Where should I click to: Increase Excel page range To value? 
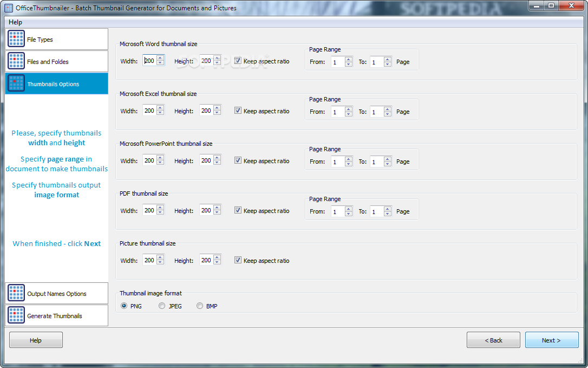click(387, 109)
